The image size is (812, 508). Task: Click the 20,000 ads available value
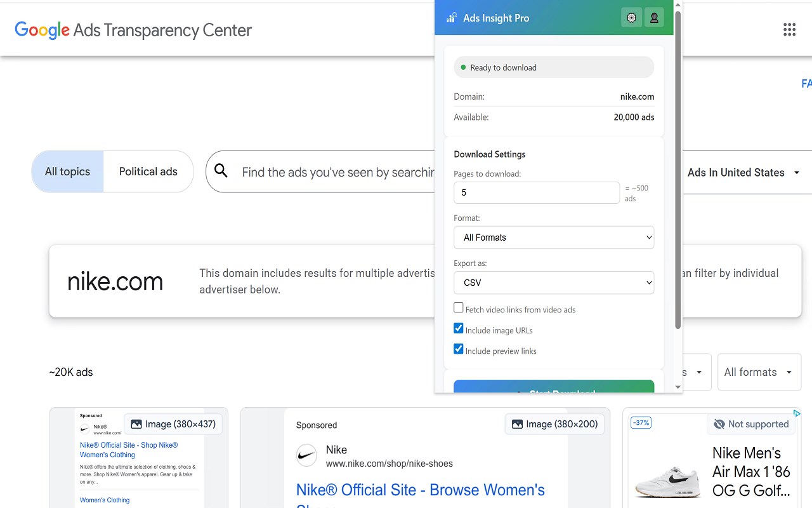634,117
